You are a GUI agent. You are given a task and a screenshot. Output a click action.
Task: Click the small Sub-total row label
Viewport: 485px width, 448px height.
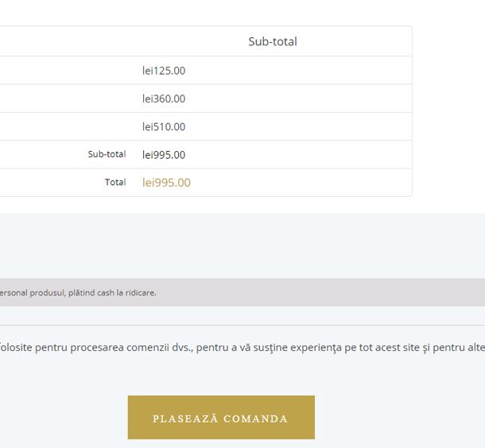pos(107,154)
